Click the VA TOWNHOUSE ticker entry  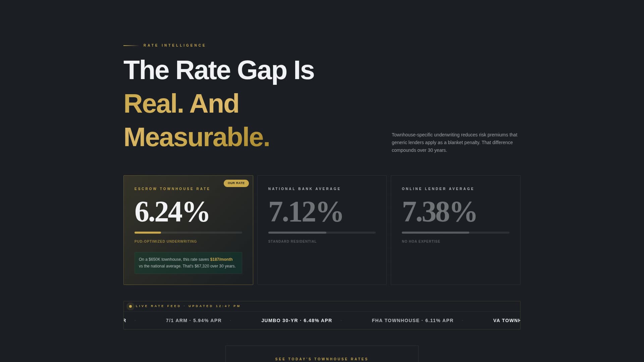(506, 320)
